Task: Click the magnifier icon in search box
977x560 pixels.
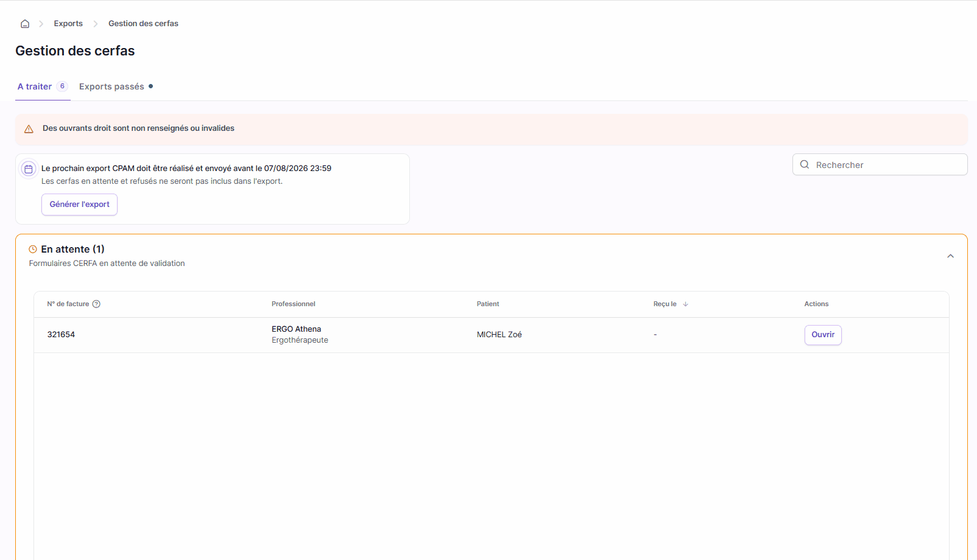Action: tap(805, 164)
